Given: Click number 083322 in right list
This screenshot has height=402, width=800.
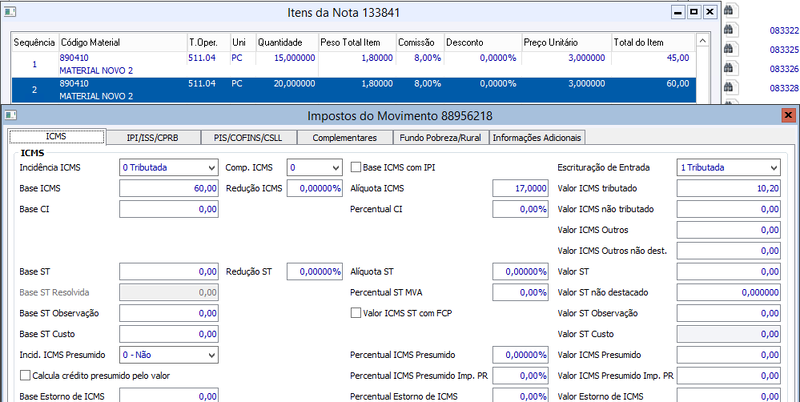Looking at the screenshot, I should [784, 31].
